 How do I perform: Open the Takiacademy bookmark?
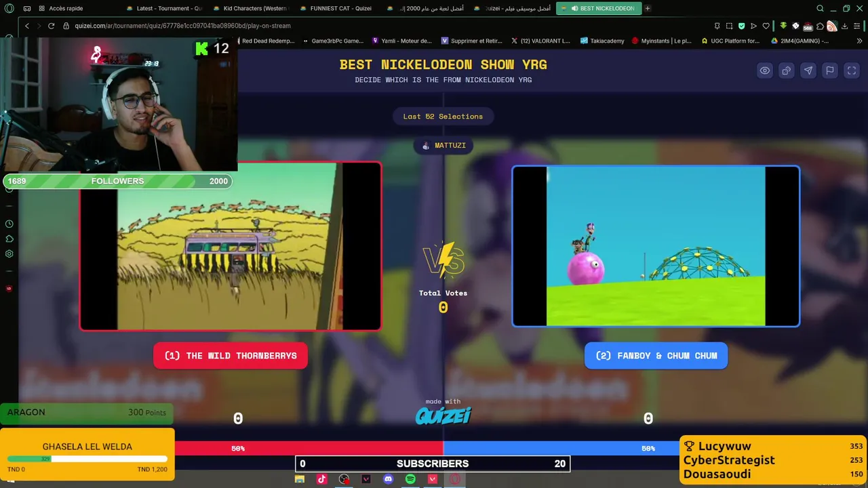[602, 41]
